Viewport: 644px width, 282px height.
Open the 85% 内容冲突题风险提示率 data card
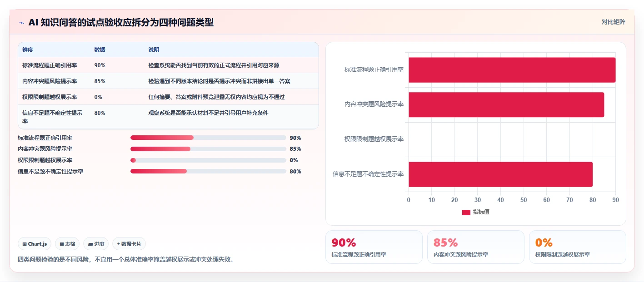coord(476,247)
